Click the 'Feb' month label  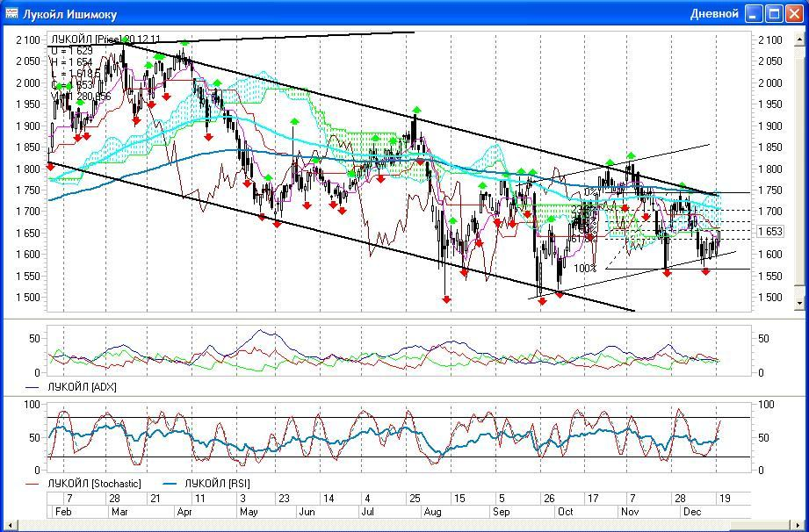pyautogui.click(x=62, y=513)
